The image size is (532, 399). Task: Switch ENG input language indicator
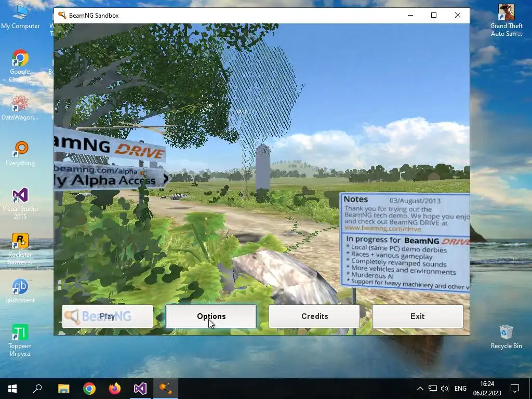pos(460,389)
